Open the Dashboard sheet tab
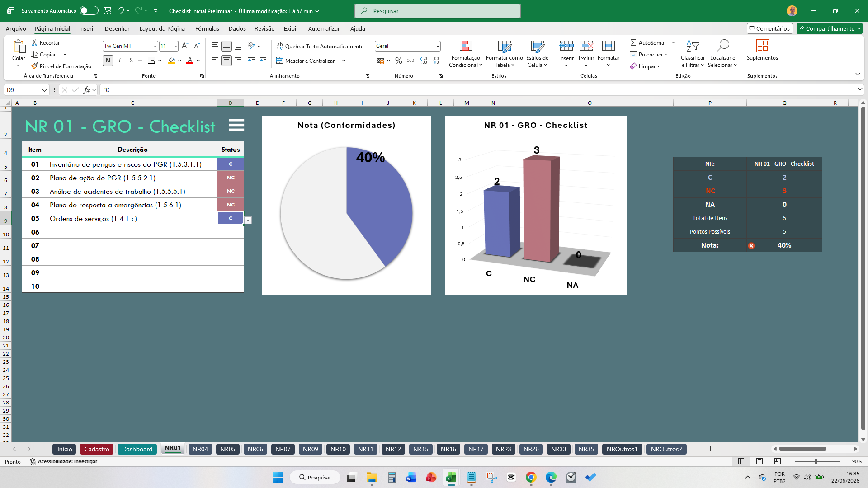The width and height of the screenshot is (868, 488). pyautogui.click(x=137, y=449)
